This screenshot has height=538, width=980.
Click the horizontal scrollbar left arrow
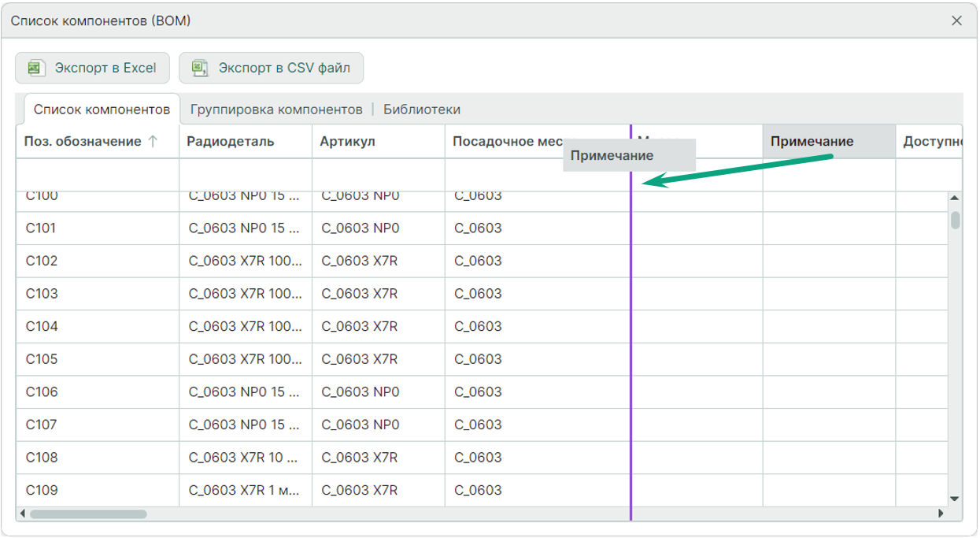[x=23, y=514]
